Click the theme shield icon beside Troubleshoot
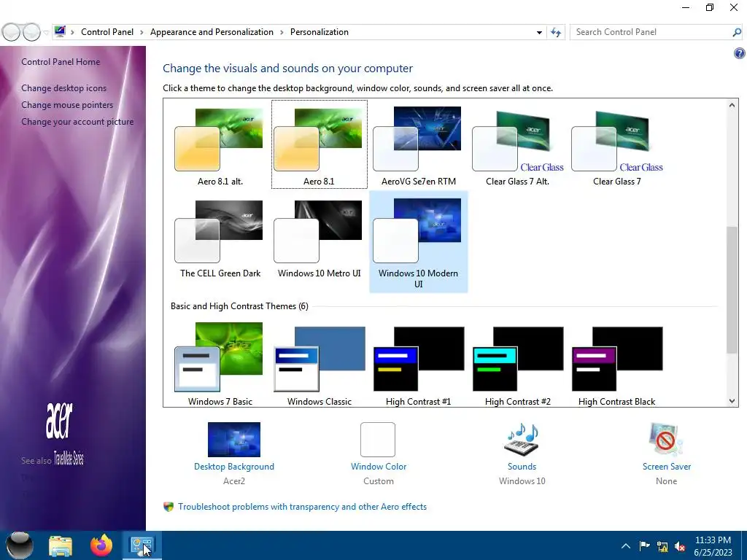This screenshot has height=560, width=747. [x=169, y=507]
